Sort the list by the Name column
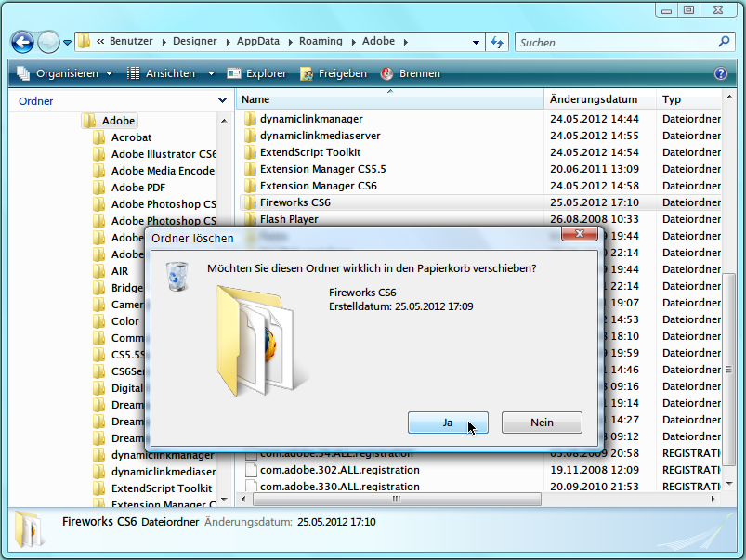This screenshot has height=560, width=746. 390,99
